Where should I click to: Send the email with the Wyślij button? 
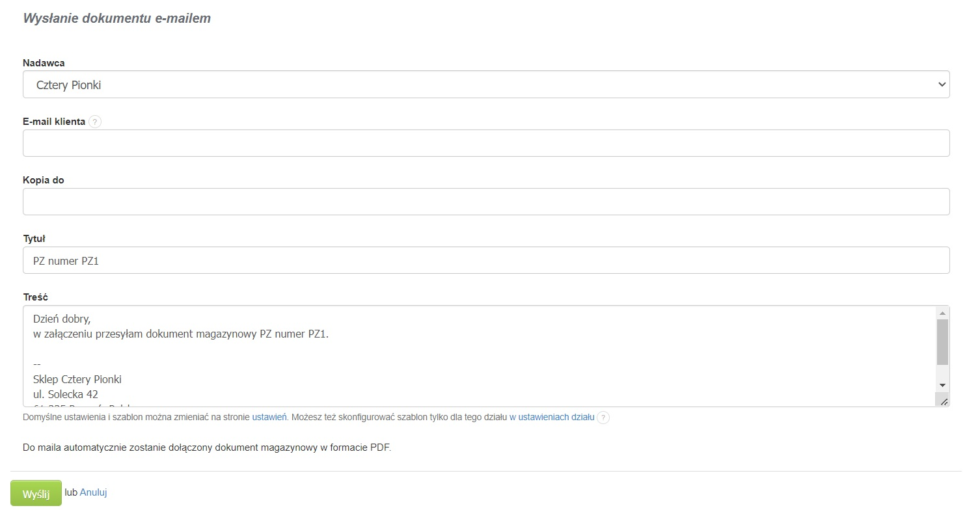click(x=36, y=493)
